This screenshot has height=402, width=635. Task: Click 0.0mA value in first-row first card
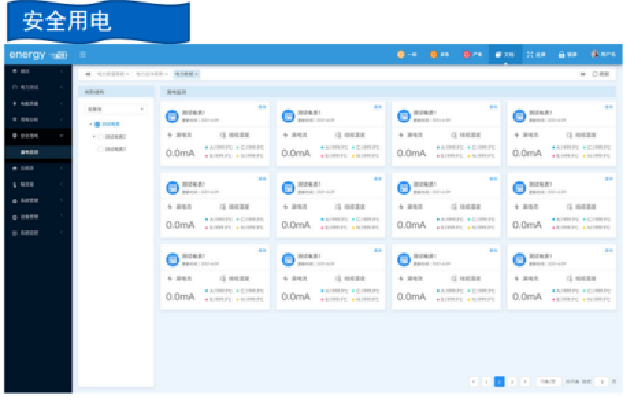181,153
